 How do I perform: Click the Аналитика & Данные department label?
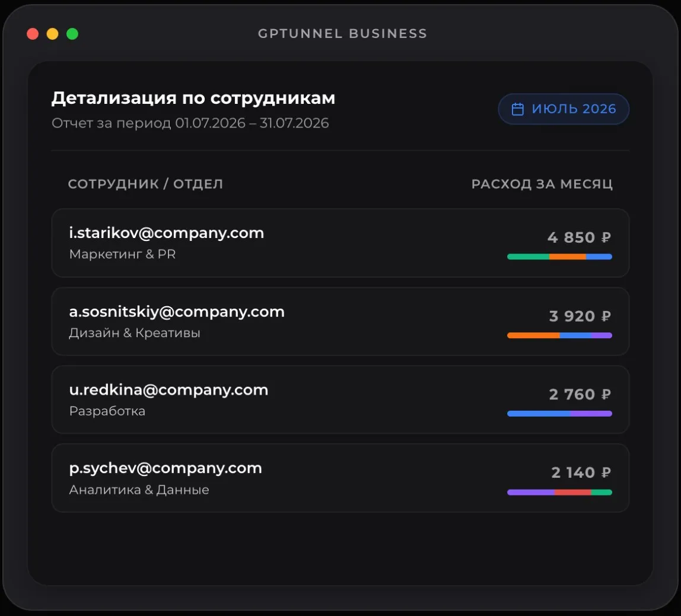tap(139, 490)
